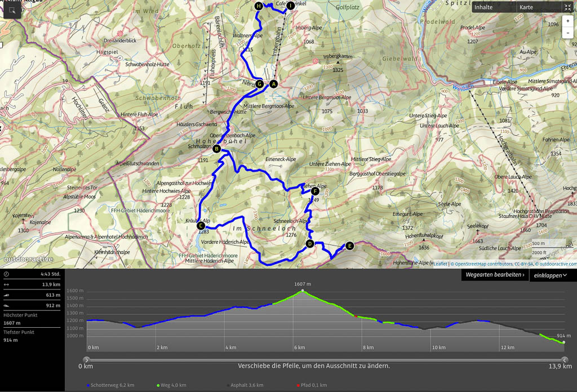
Task: Click waypoint marker C near Kräuter-Alp
Action: (201, 226)
